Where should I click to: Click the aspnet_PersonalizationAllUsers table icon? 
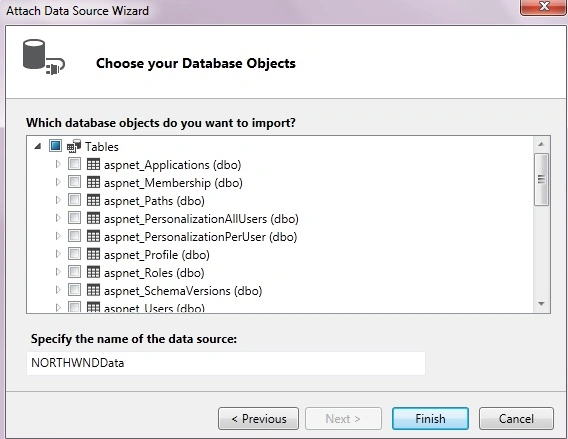[x=93, y=218]
